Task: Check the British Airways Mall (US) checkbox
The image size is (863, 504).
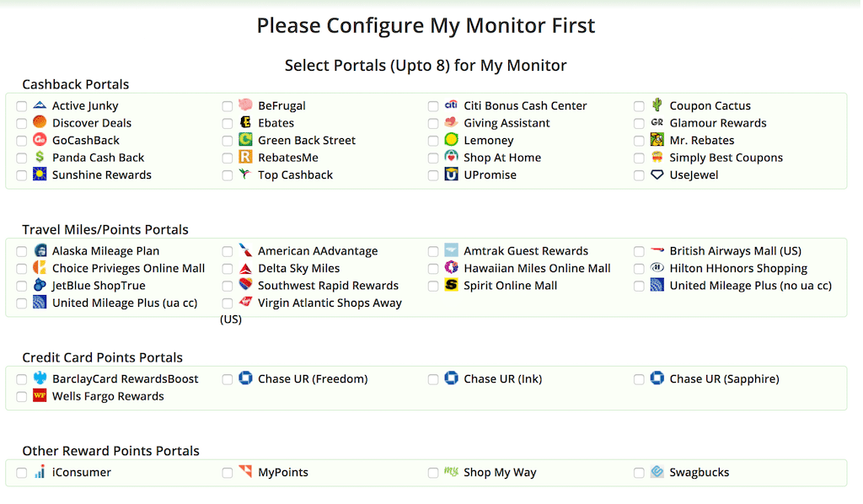Action: (x=639, y=251)
